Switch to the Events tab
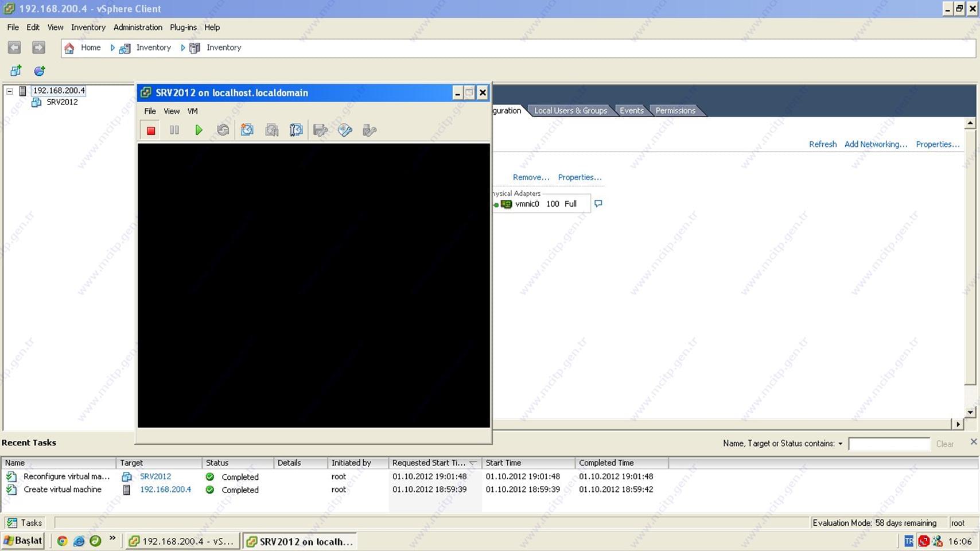 pyautogui.click(x=631, y=110)
